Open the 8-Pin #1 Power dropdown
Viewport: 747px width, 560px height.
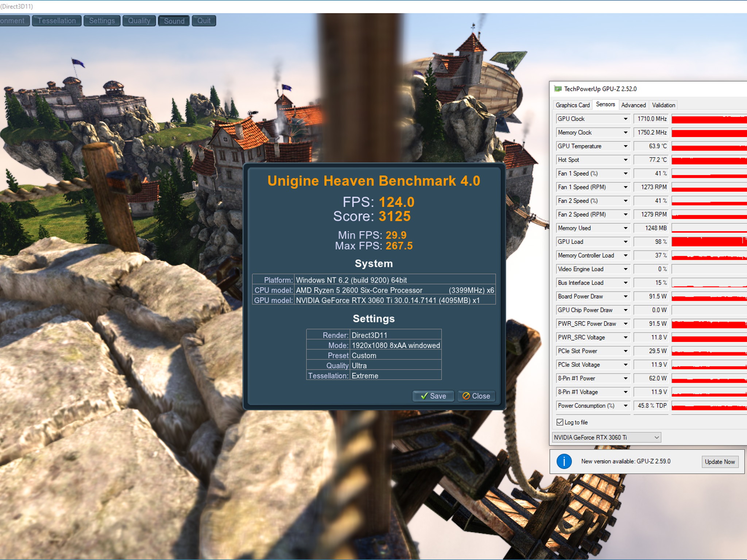626,378
